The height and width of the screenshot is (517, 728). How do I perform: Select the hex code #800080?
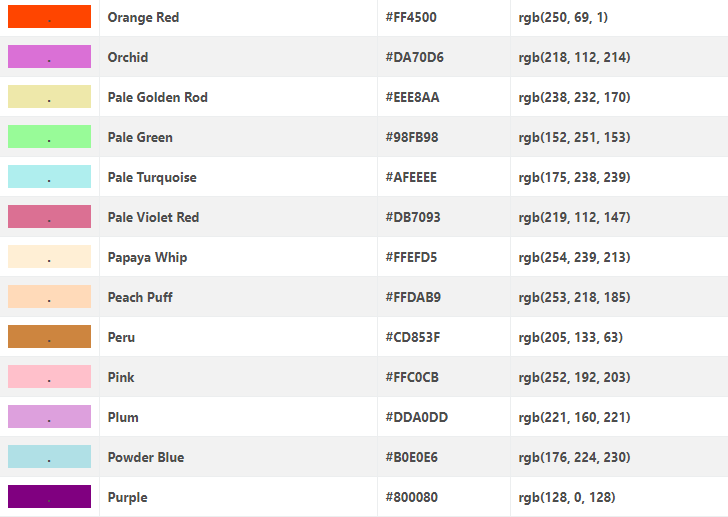click(411, 497)
